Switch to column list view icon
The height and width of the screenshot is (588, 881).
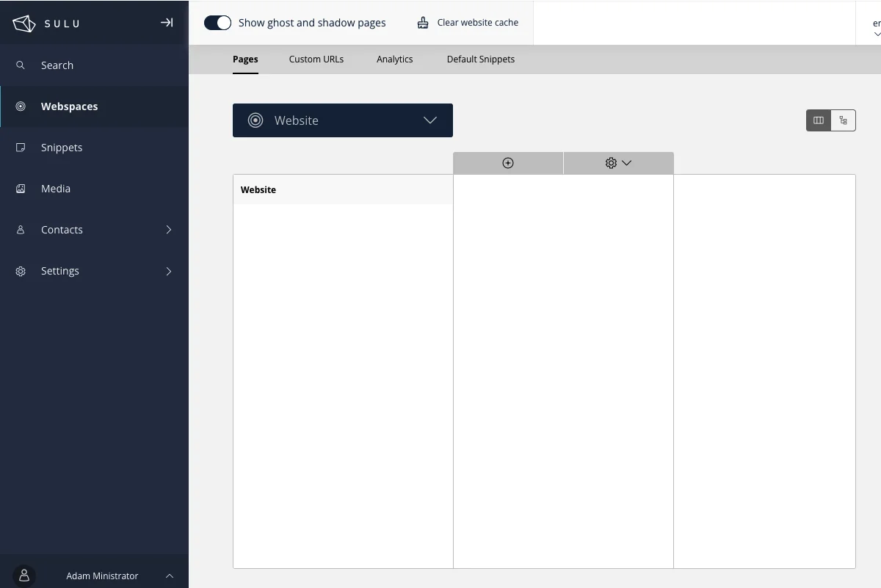819,120
